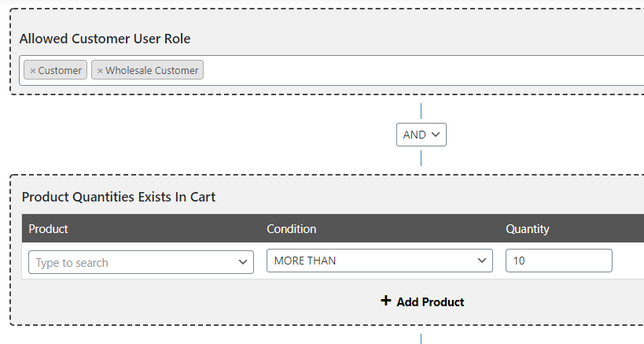Click the chevron arrow in Product search box
Image resolution: width=644 pixels, height=344 pixels.
(x=242, y=262)
